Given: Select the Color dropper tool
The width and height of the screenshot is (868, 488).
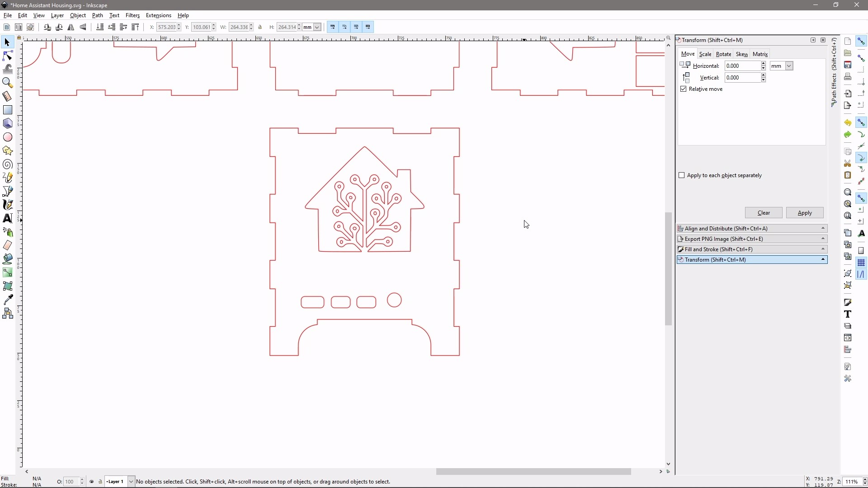Looking at the screenshot, I should [x=8, y=300].
